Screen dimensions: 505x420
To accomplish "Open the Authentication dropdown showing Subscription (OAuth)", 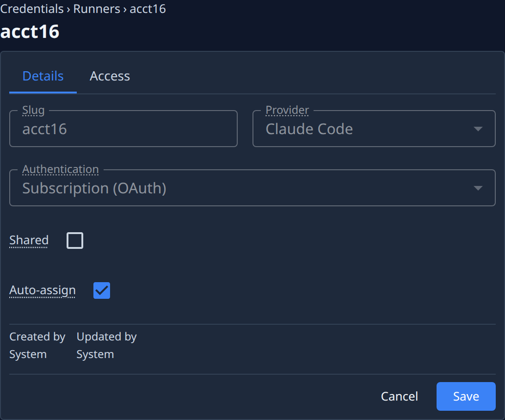I will 252,188.
